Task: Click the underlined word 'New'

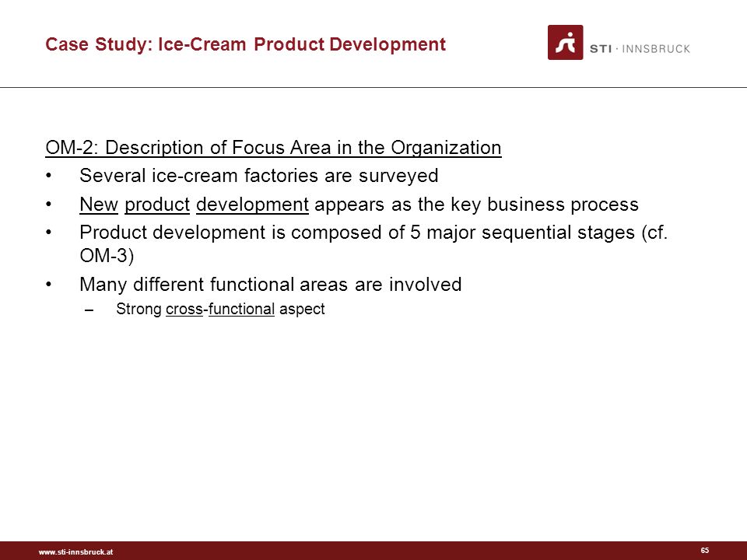Action: click(x=99, y=205)
